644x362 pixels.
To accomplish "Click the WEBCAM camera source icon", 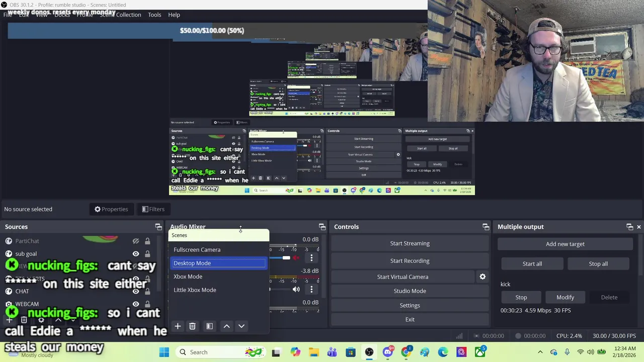I will click(x=9, y=304).
